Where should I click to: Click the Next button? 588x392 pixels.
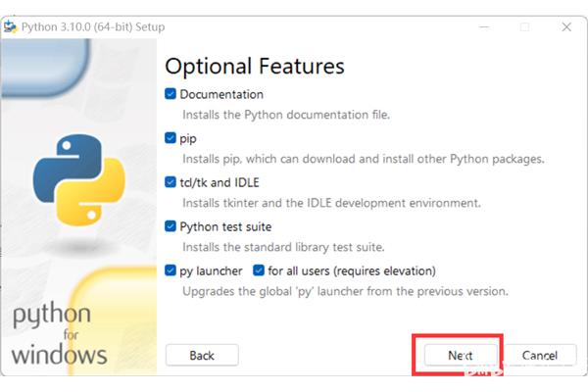(461, 355)
